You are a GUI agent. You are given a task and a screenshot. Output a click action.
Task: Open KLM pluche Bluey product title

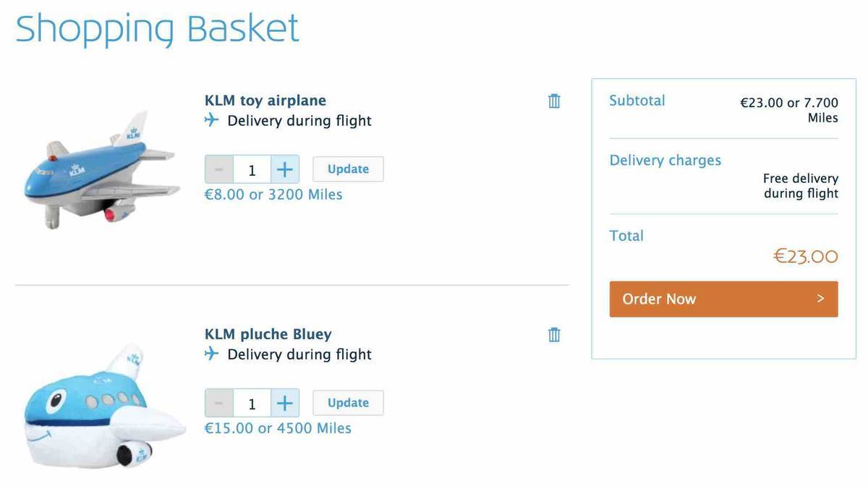pyautogui.click(x=268, y=334)
